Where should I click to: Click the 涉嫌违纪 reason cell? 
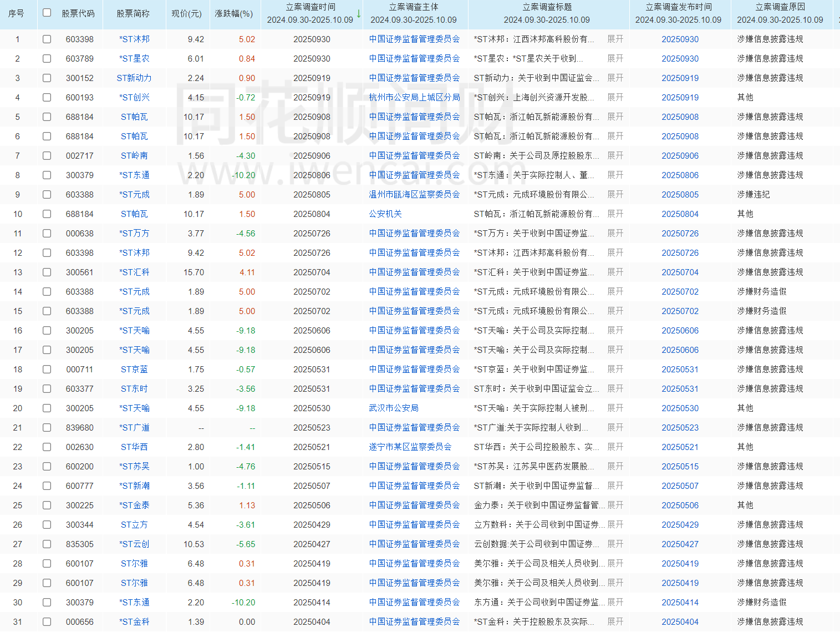click(754, 195)
